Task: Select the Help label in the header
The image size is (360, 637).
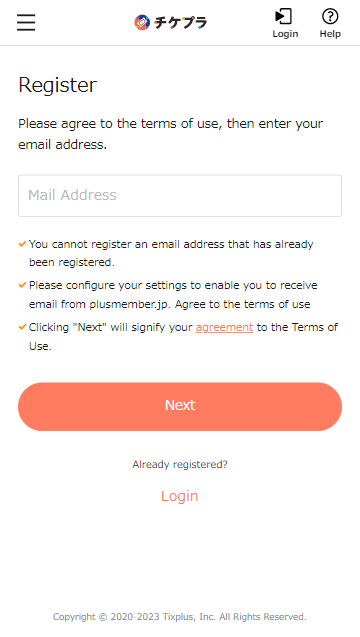Action: coord(330,34)
